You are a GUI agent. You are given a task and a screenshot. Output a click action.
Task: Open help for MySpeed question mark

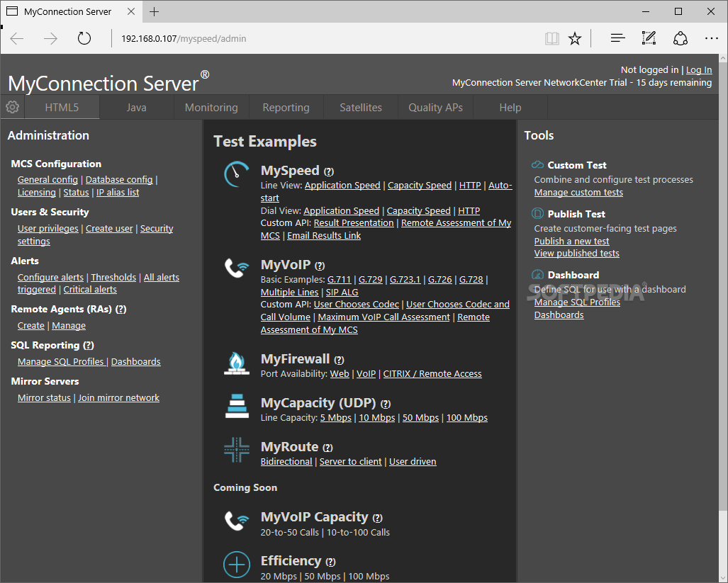pyautogui.click(x=329, y=171)
